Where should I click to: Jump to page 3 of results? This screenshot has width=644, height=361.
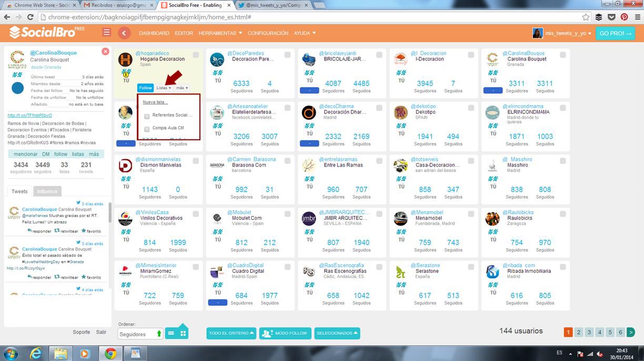tap(589, 332)
